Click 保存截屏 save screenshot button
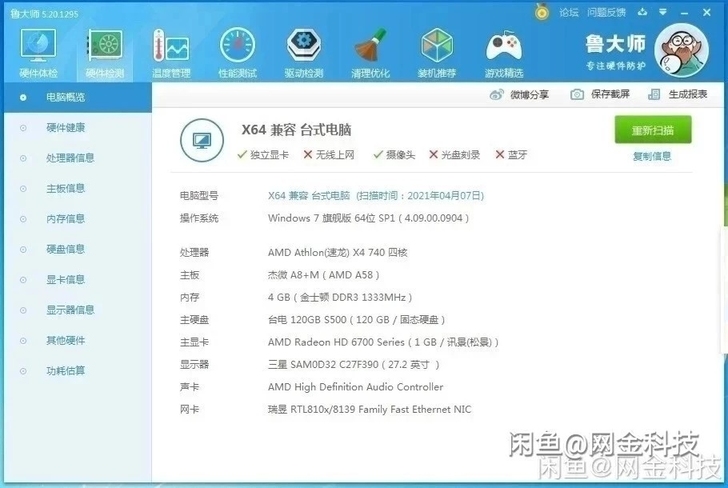The height and width of the screenshot is (488, 728). pyautogui.click(x=600, y=95)
